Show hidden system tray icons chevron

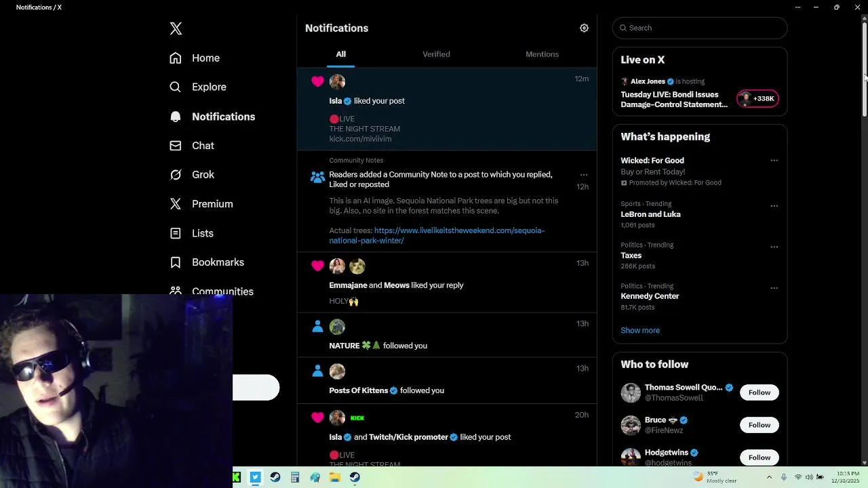(x=769, y=477)
